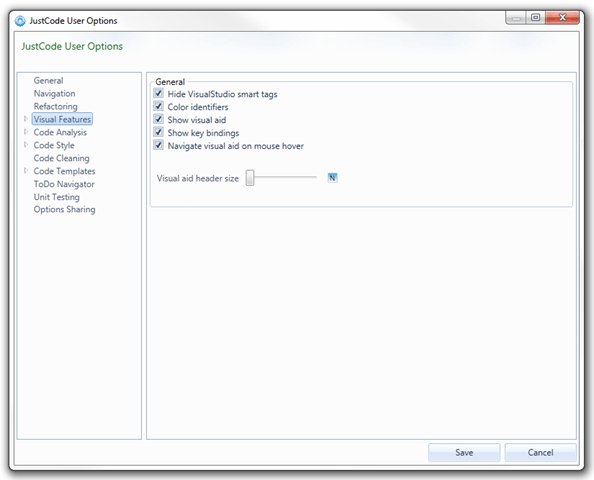Click the Visual aid header size slider thumb
Image resolution: width=594 pixels, height=480 pixels.
[x=250, y=178]
